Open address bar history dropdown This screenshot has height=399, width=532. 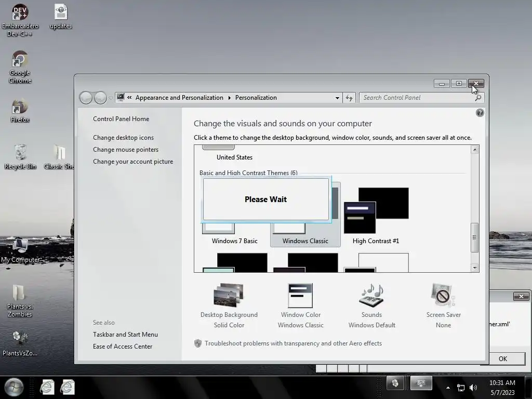pyautogui.click(x=337, y=98)
